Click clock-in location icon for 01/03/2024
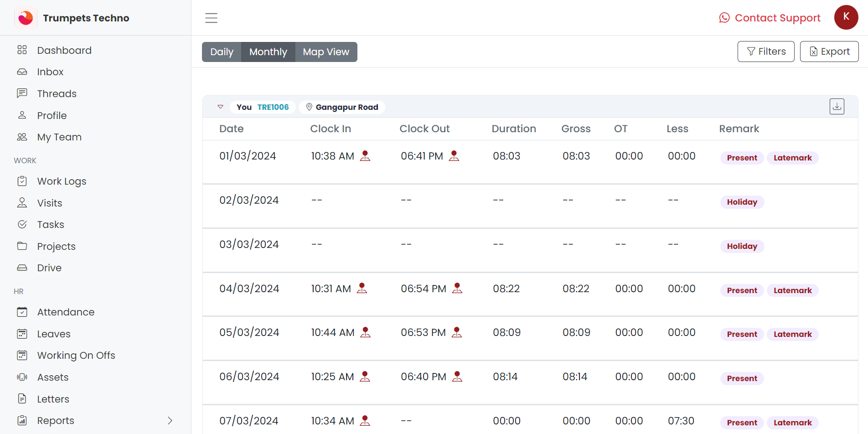 (365, 156)
